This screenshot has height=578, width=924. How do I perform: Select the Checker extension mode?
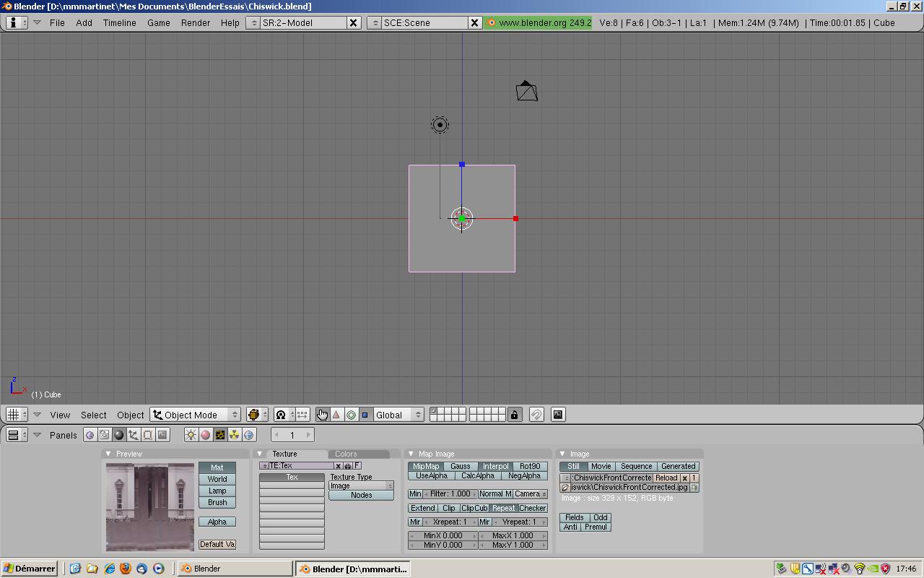(533, 509)
